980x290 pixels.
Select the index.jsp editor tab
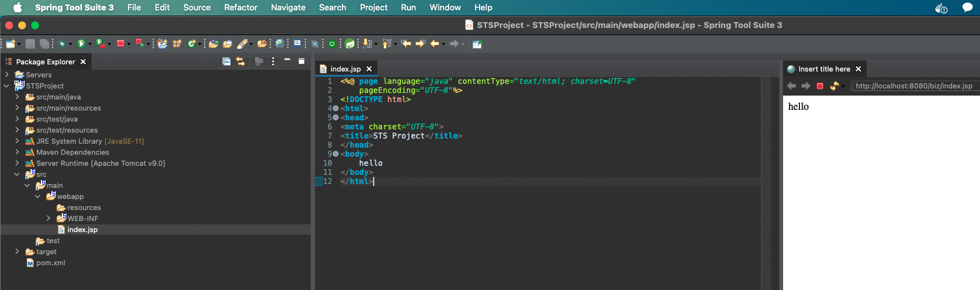point(345,68)
